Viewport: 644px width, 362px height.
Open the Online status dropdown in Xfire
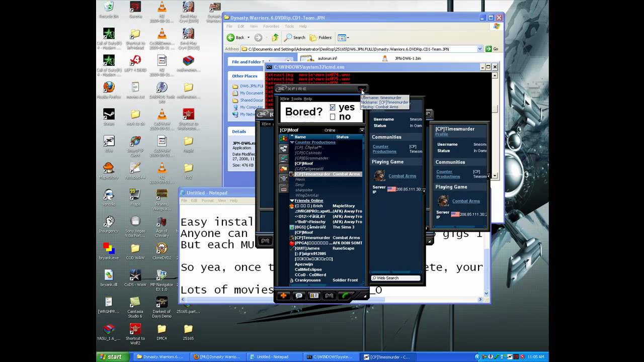coord(362,130)
